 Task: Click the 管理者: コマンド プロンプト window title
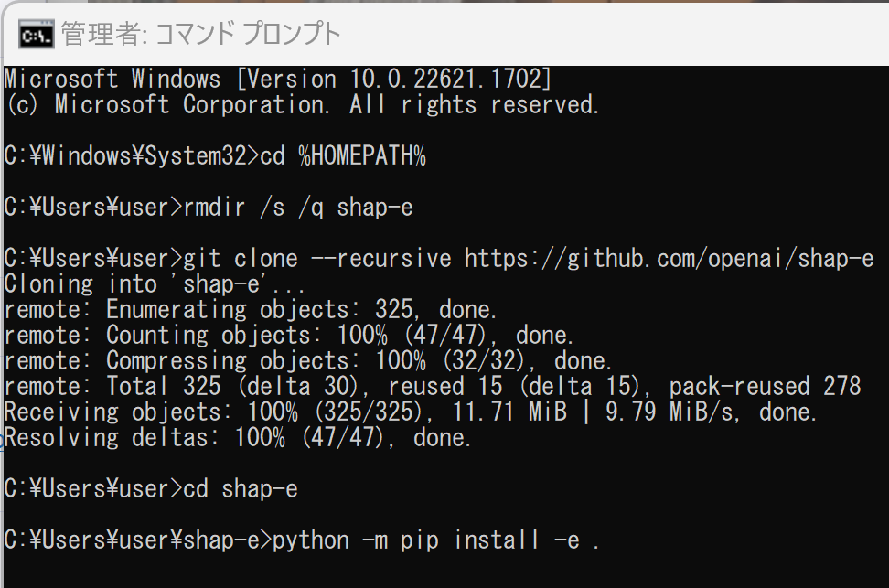[200, 34]
